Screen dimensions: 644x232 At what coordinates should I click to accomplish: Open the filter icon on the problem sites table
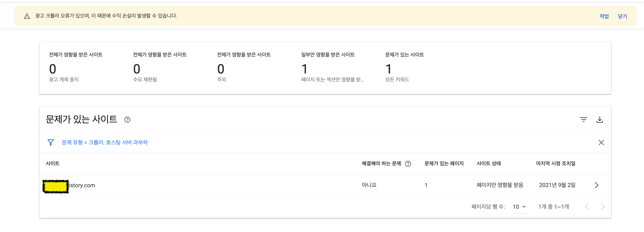[x=584, y=119]
